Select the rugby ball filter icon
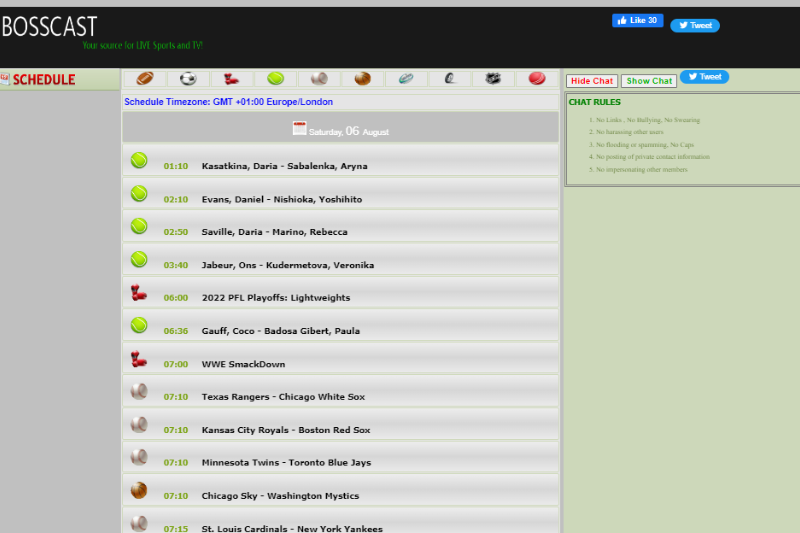800x533 pixels. [406, 79]
